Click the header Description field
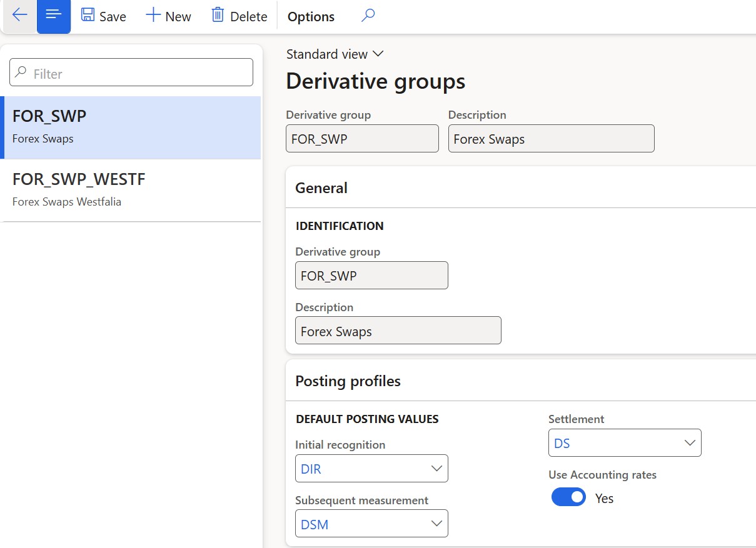The height and width of the screenshot is (548, 756). (x=552, y=139)
